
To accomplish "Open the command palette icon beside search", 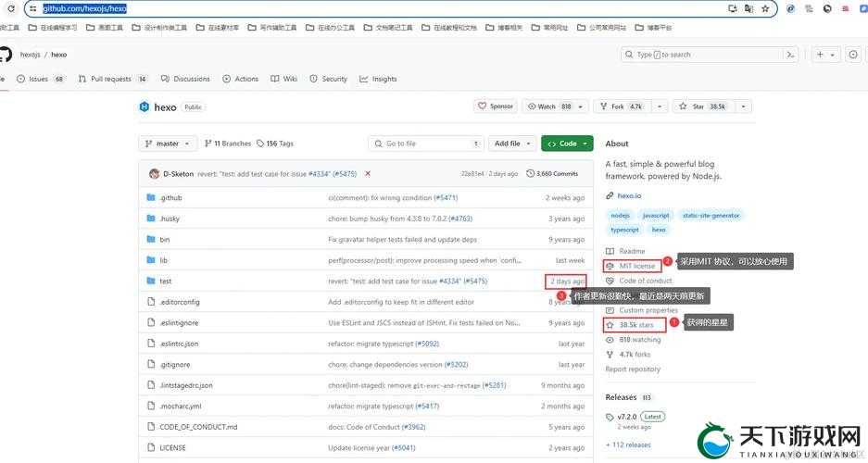I will point(790,55).
